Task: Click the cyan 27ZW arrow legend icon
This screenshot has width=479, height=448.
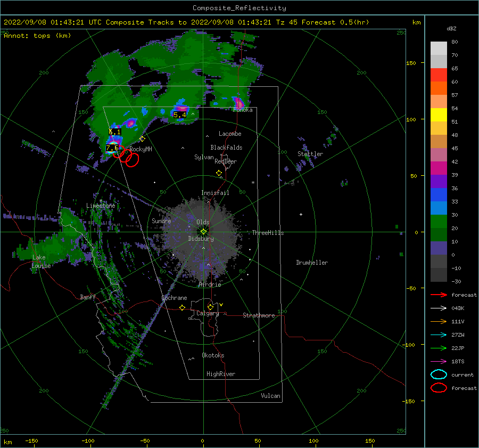Action: pos(439,335)
